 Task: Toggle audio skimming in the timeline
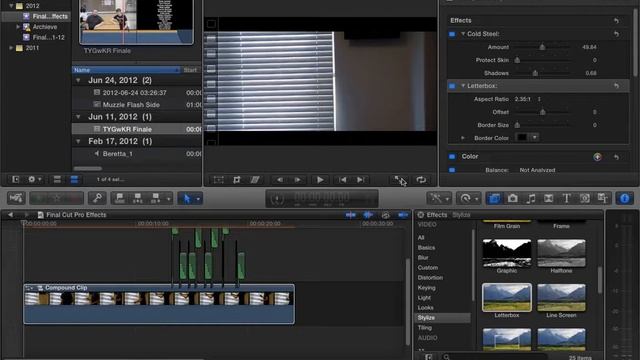tap(368, 215)
